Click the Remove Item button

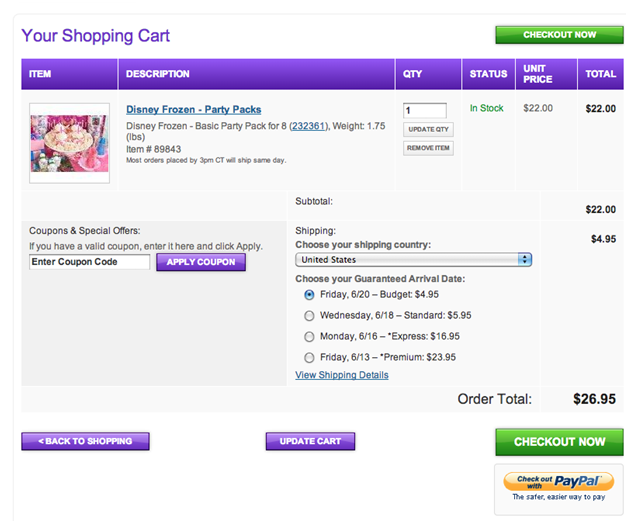tap(428, 148)
